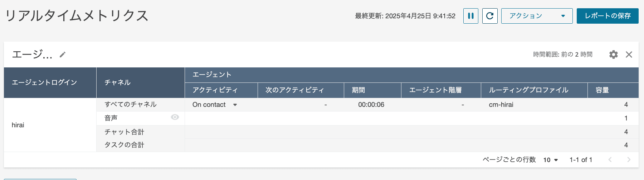644x180 pixels.
Task: Open the アクション dropdown menu
Action: pyautogui.click(x=537, y=16)
